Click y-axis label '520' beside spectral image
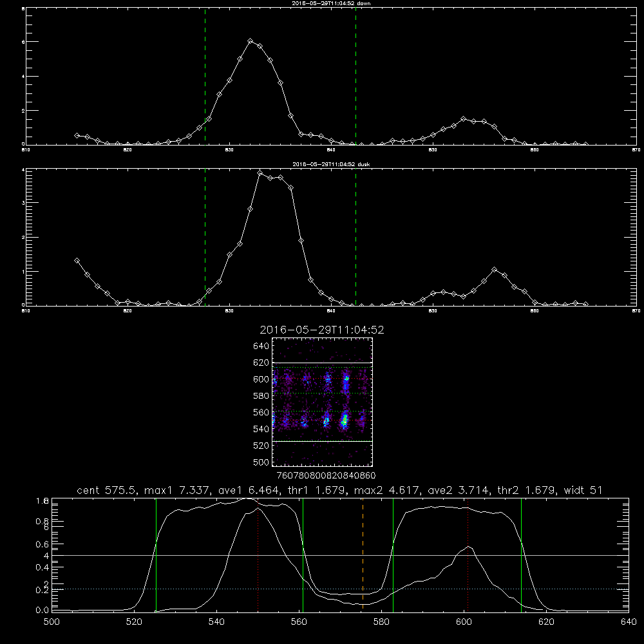The image size is (644, 644). click(261, 446)
